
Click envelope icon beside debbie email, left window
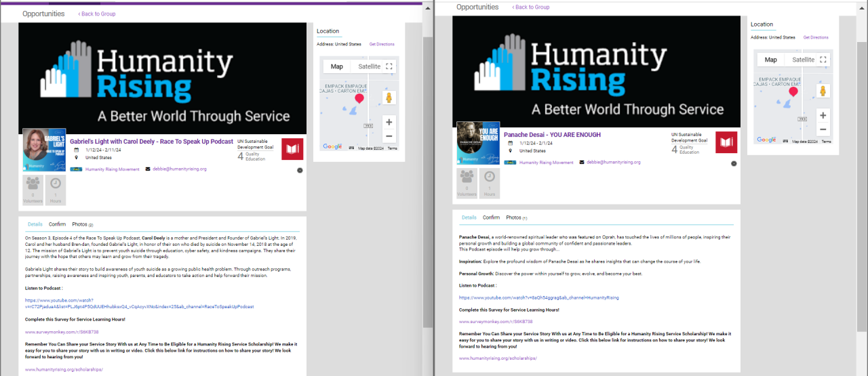(148, 169)
